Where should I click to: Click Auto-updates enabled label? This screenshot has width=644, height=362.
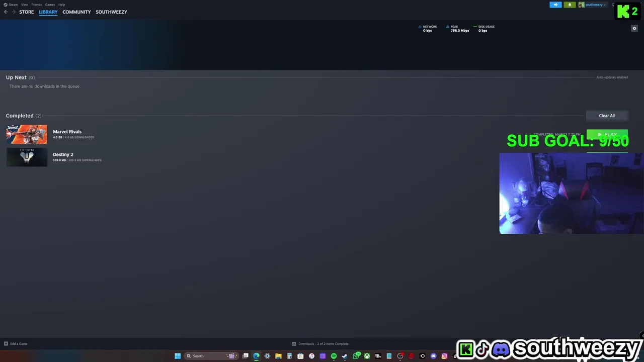coord(612,77)
